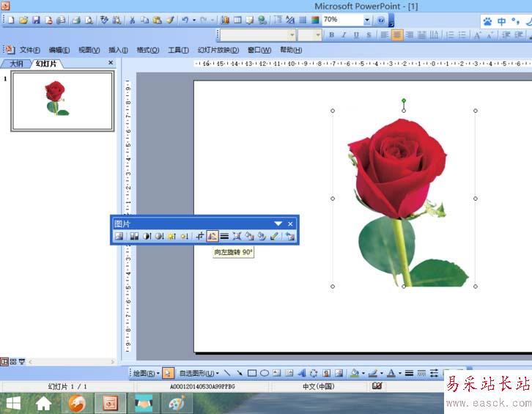Image resolution: width=532 pixels, height=414 pixels.
Task: Click the Line Style icon in 图片 toolbar
Action: point(224,236)
